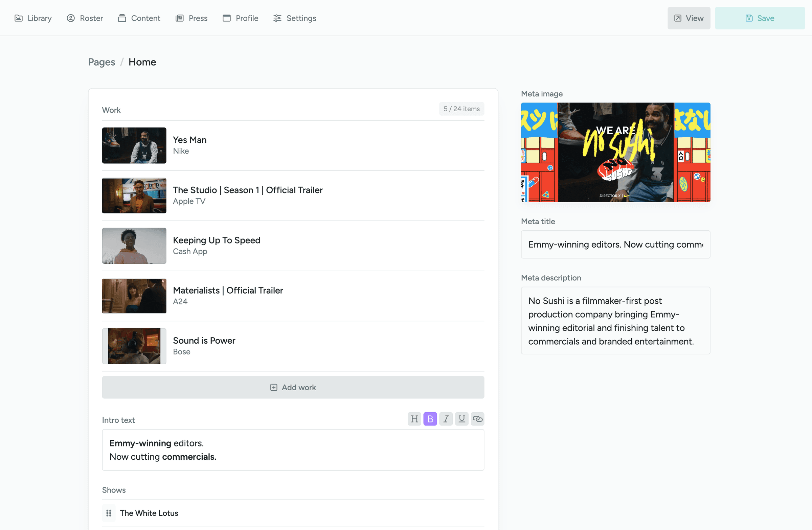Open the Profile section
812x530 pixels.
[x=241, y=18]
